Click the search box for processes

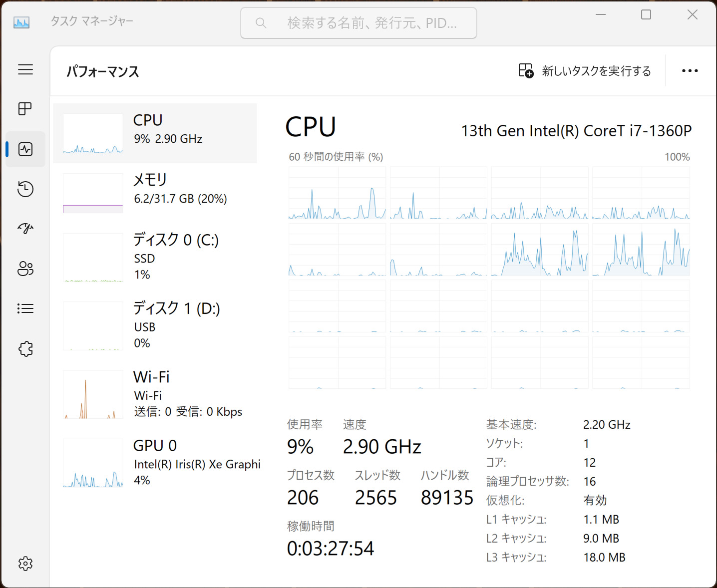point(358,23)
